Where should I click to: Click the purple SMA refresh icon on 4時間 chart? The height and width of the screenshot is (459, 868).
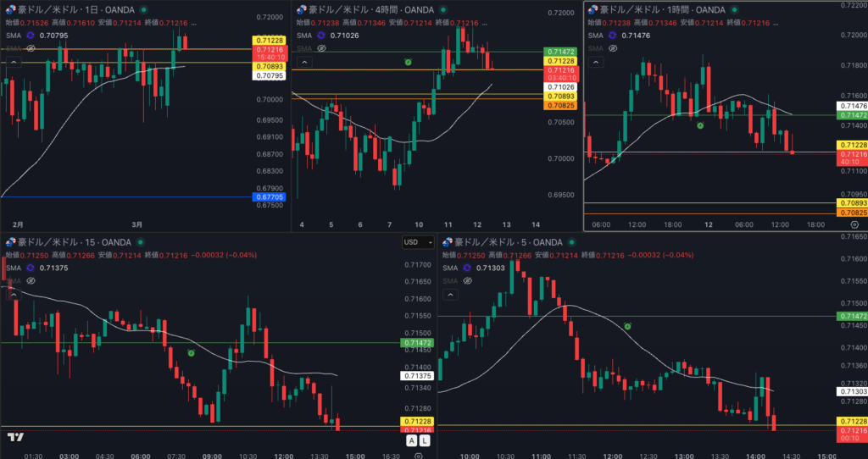(x=321, y=36)
